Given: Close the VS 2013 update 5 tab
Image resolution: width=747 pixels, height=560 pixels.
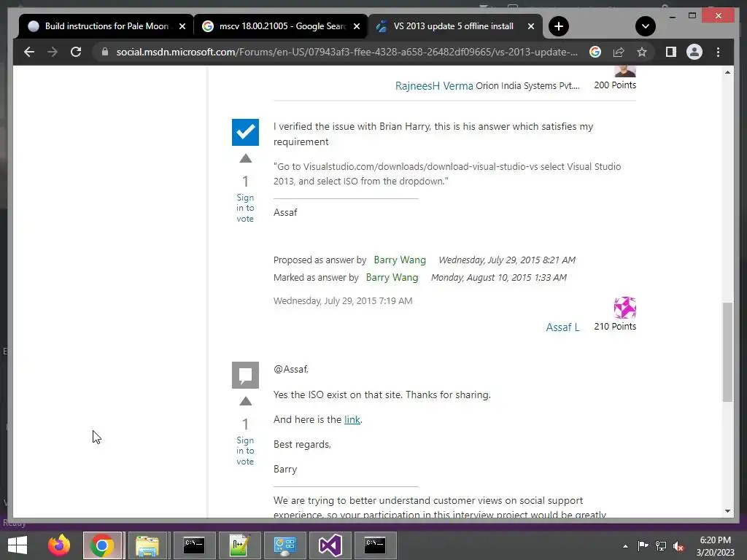Looking at the screenshot, I should point(531,26).
